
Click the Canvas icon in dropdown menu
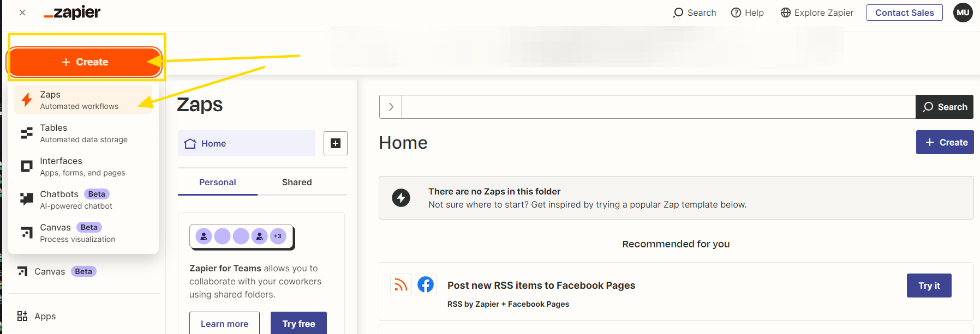(x=26, y=233)
